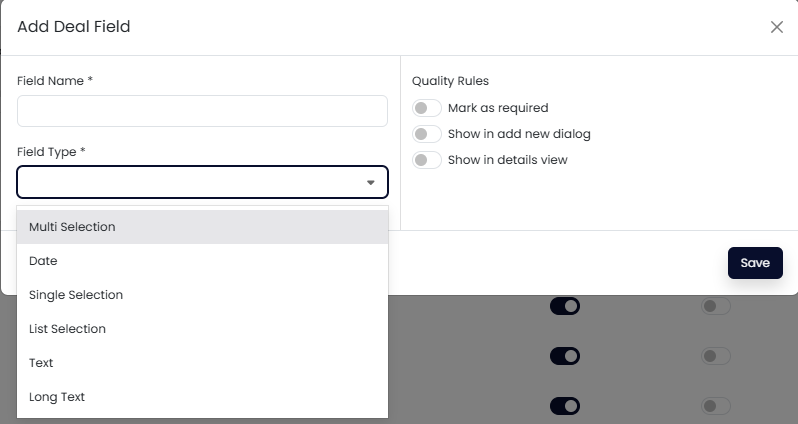Close the Add Deal Field dialog
This screenshot has height=424, width=798.
point(777,27)
